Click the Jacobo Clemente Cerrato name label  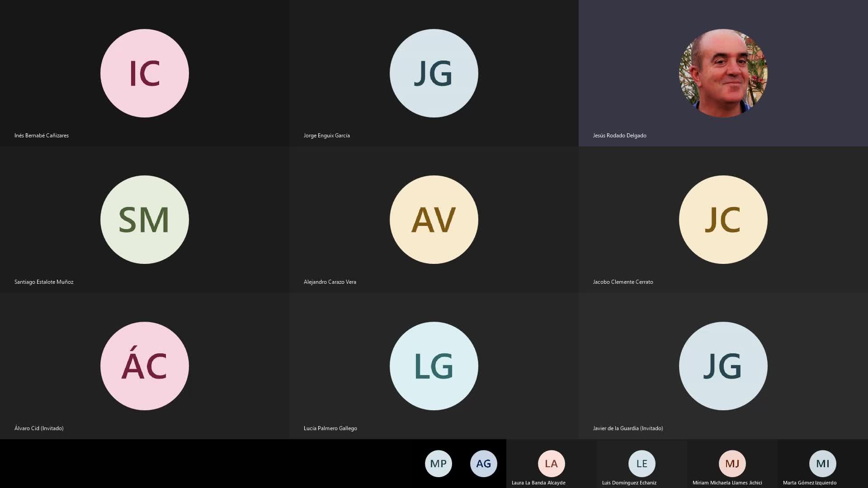click(623, 282)
